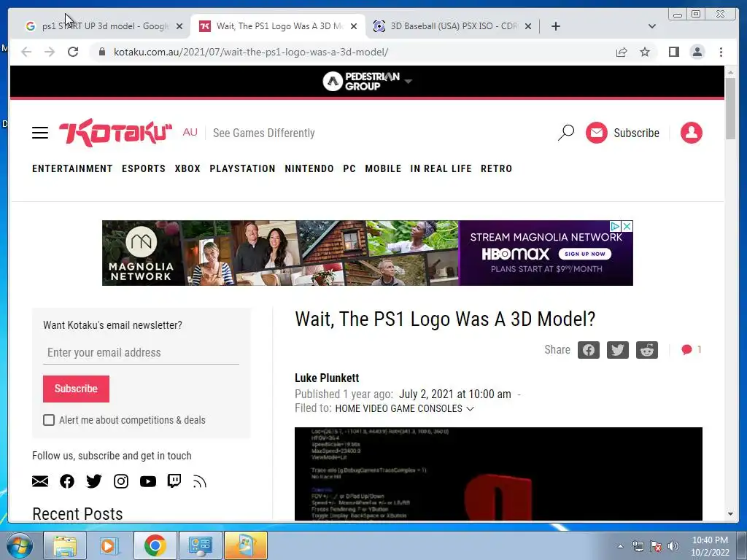
Task: Open Kotaku's Twitter from Follow us row
Action: 94,481
